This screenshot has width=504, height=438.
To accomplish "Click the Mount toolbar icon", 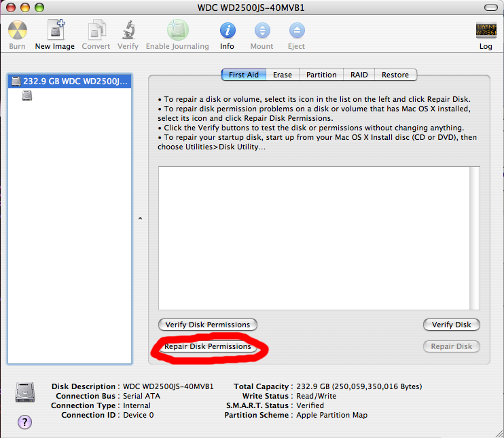I will [x=262, y=31].
